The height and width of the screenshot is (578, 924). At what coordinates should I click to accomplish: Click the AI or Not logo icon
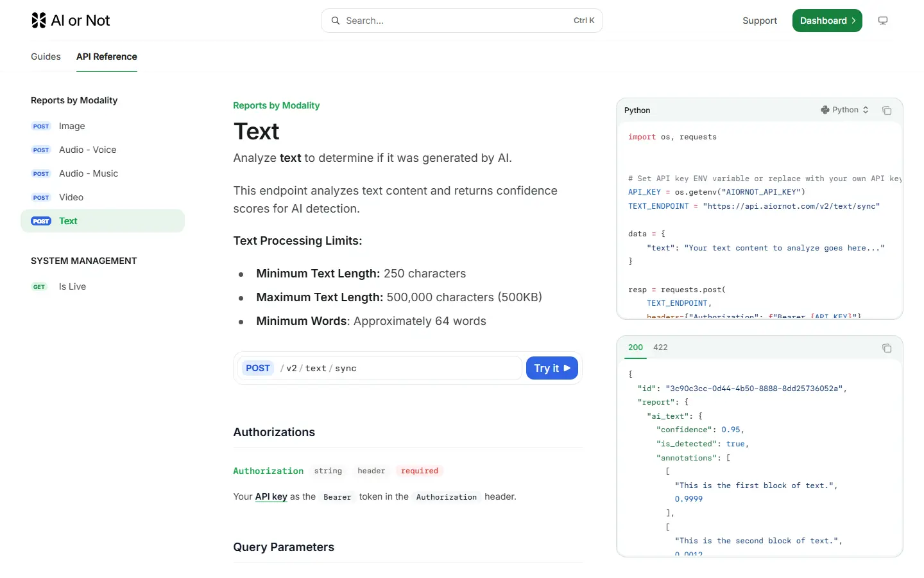(x=38, y=21)
